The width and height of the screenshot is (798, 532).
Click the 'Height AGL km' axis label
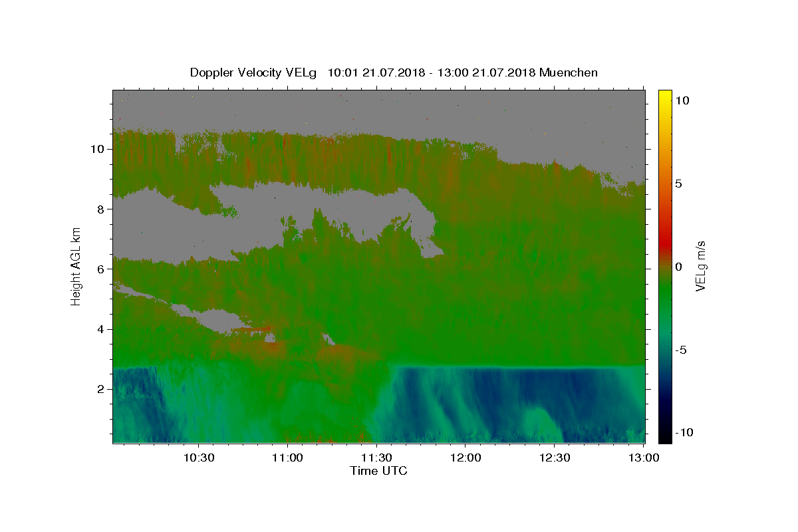[76, 266]
